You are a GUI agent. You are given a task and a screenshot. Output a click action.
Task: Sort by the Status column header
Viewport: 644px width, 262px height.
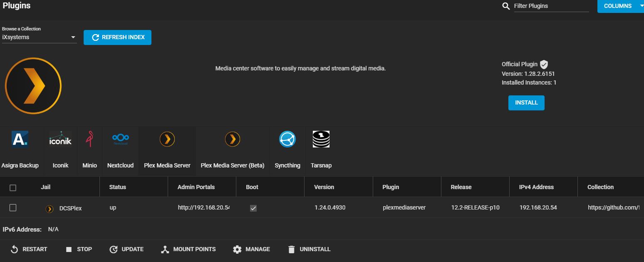[x=117, y=187]
